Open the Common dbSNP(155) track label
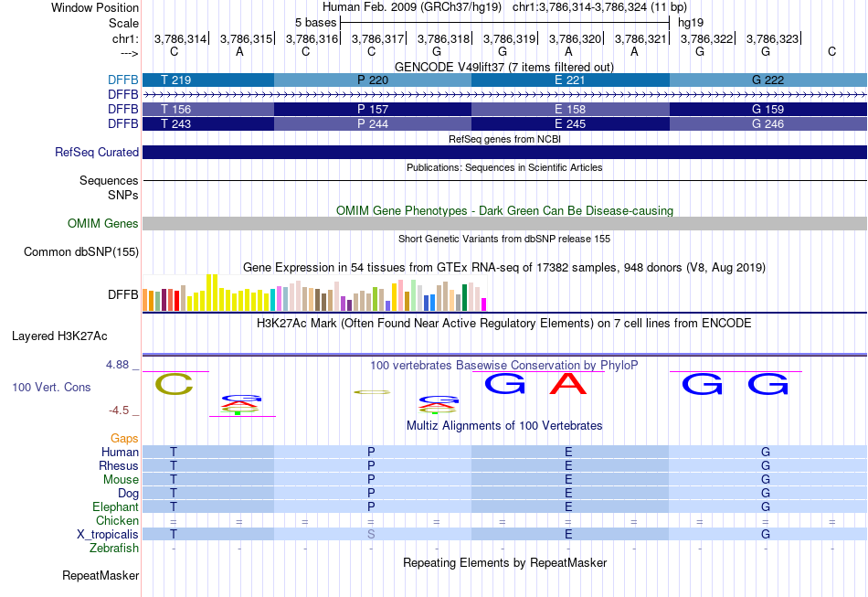Viewport: 868px width, 597px height. (x=81, y=252)
